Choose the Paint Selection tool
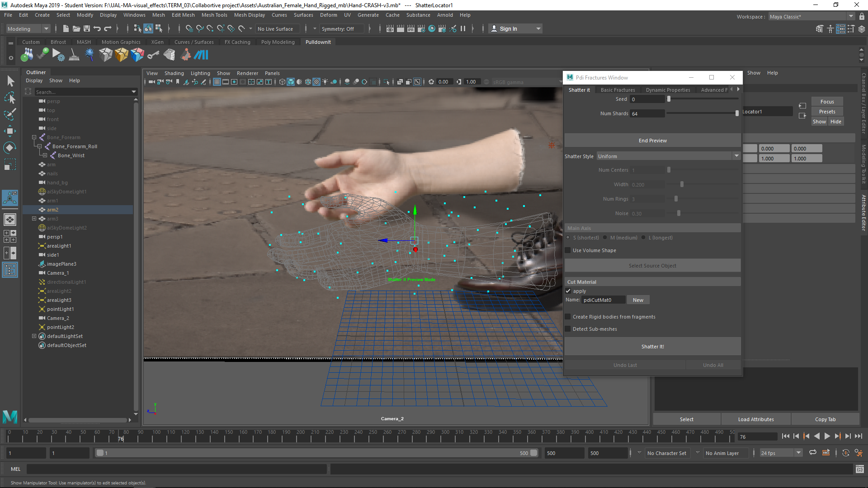Viewport: 868px width, 488px height. [x=10, y=114]
